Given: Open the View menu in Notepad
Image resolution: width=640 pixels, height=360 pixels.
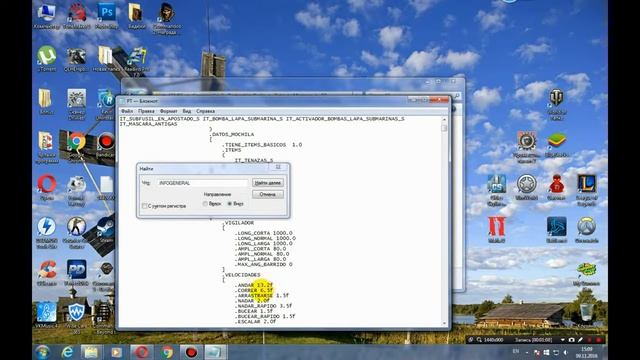Looking at the screenshot, I should click(x=187, y=111).
